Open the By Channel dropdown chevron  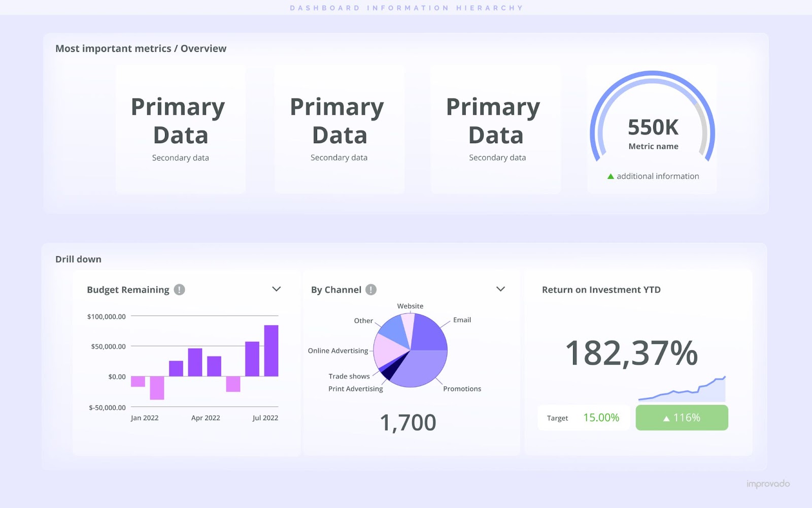(500, 289)
